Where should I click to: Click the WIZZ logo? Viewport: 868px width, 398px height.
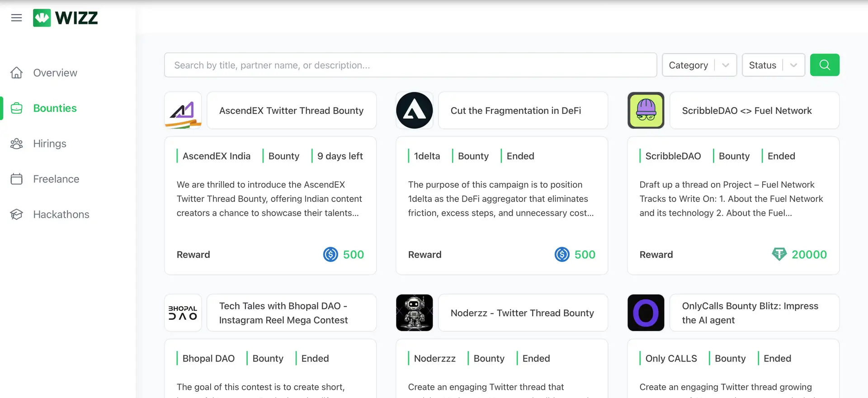pos(66,18)
